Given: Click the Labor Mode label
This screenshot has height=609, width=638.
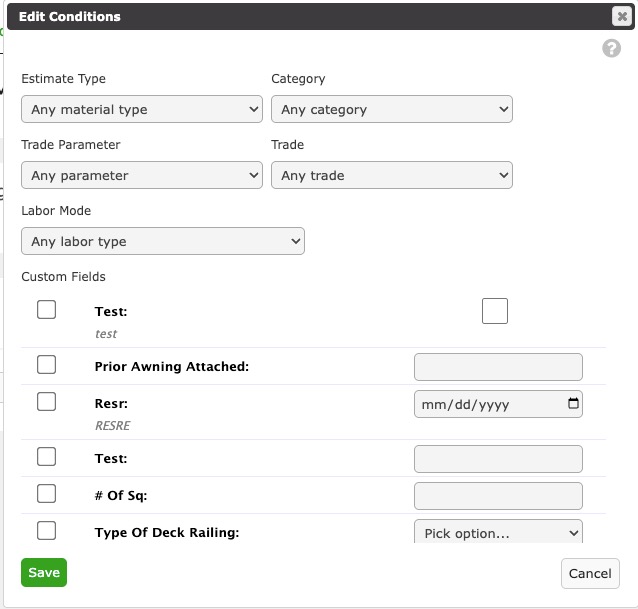Looking at the screenshot, I should [x=56, y=211].
